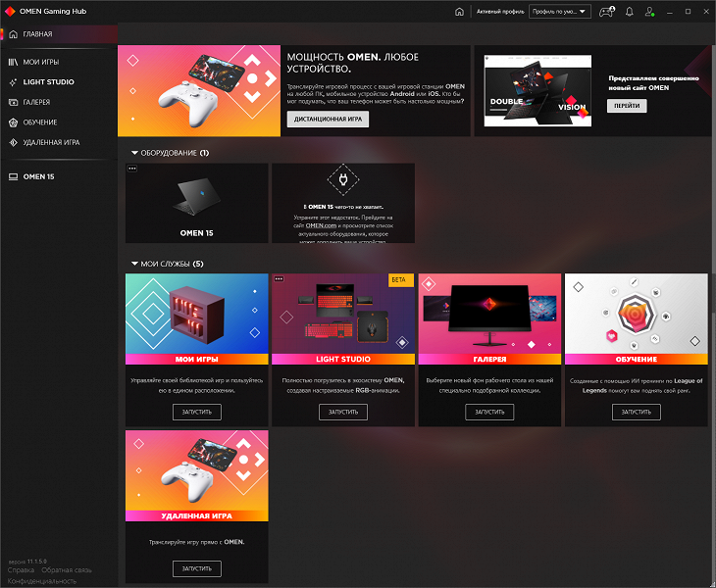The height and width of the screenshot is (588, 716).
Task: Launch the Галерея service
Action: click(489, 412)
